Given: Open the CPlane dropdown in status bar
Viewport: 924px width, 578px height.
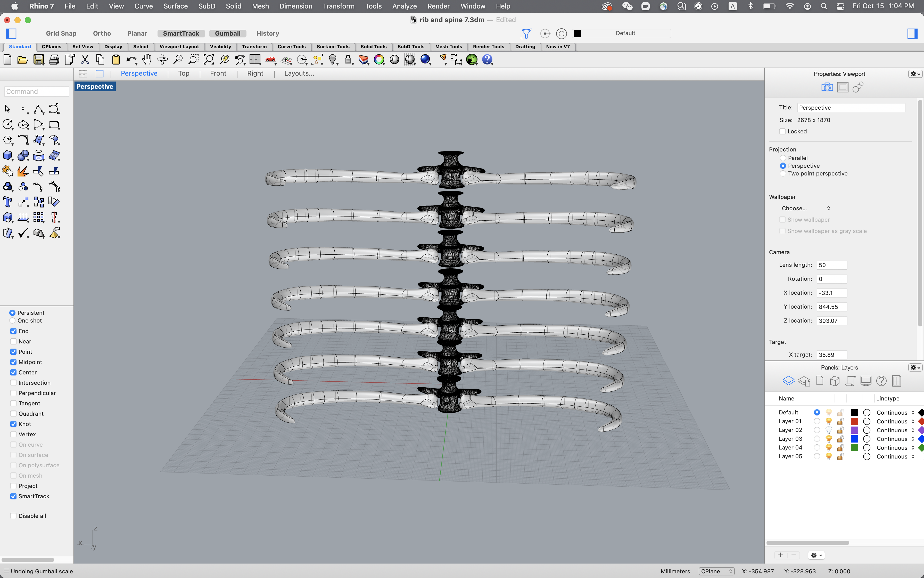Looking at the screenshot, I should pos(716,571).
